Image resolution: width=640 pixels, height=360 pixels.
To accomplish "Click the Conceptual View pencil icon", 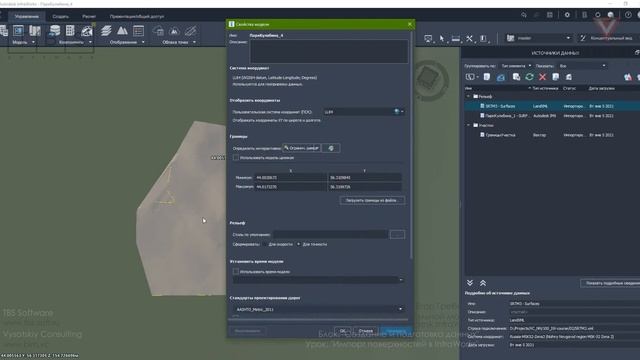I will coord(583,38).
